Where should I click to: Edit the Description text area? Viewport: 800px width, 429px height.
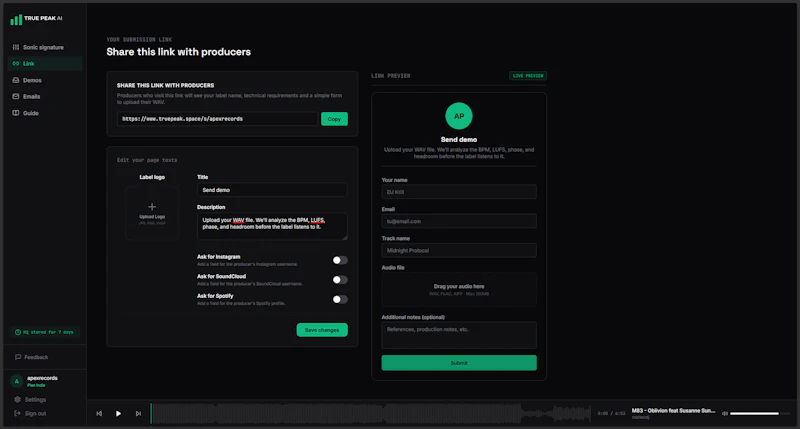pos(272,226)
